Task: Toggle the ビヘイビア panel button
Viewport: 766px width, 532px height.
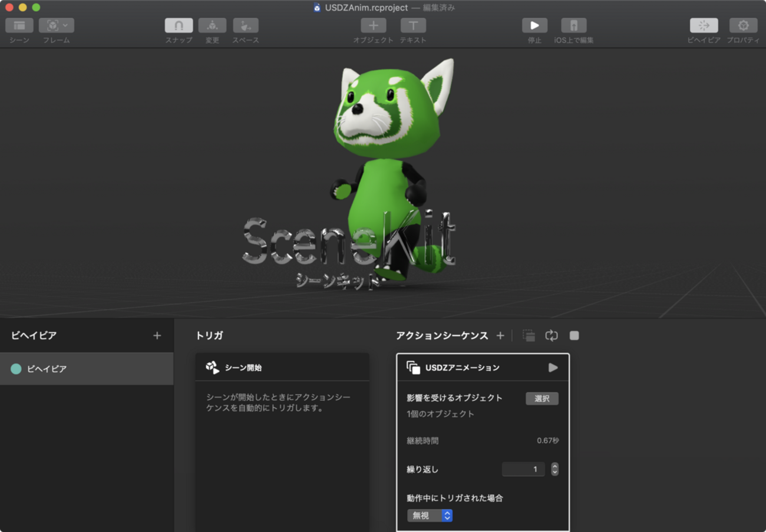Action: click(x=704, y=25)
